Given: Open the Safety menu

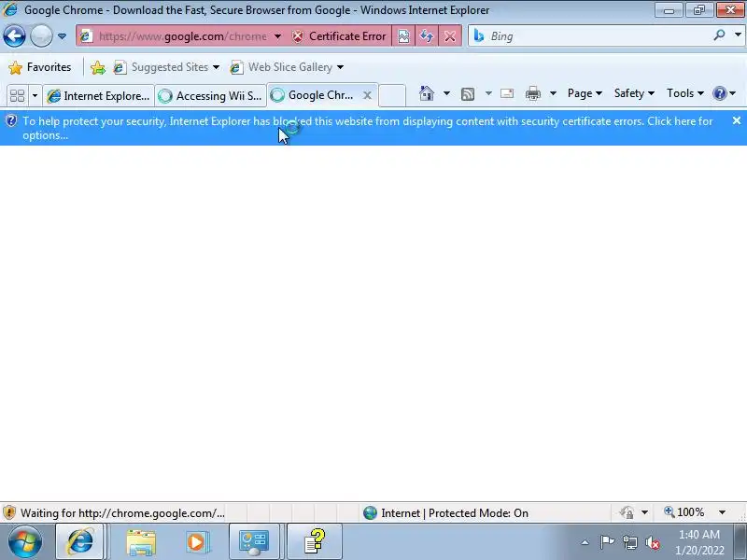Looking at the screenshot, I should click(634, 93).
